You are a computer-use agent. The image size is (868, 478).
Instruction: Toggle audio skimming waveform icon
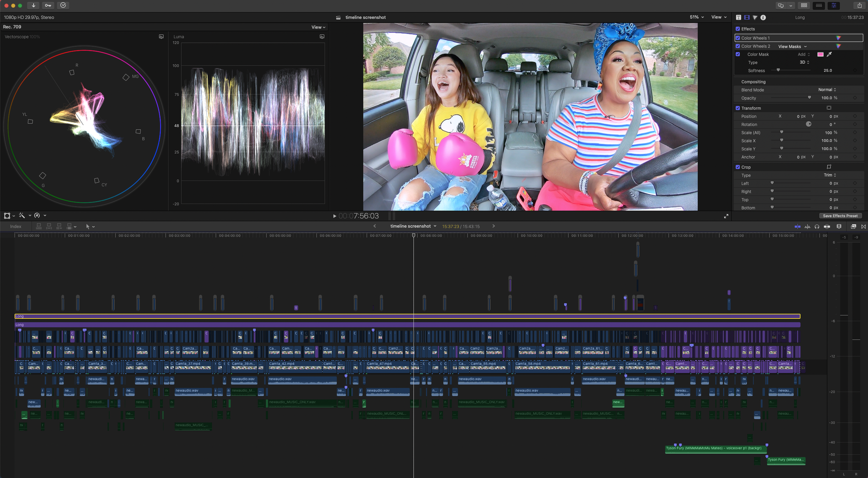(x=807, y=227)
